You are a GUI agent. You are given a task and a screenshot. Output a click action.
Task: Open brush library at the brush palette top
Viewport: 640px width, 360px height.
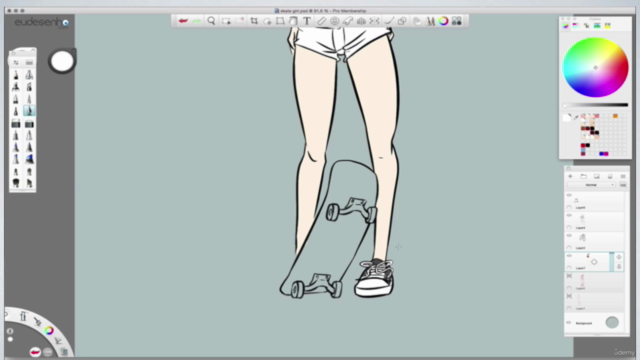pyautogui.click(x=29, y=62)
